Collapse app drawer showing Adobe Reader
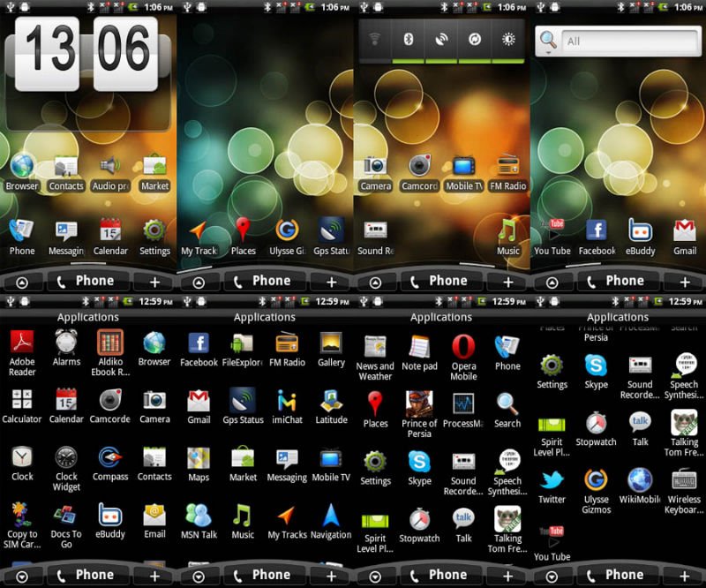 click(x=22, y=576)
